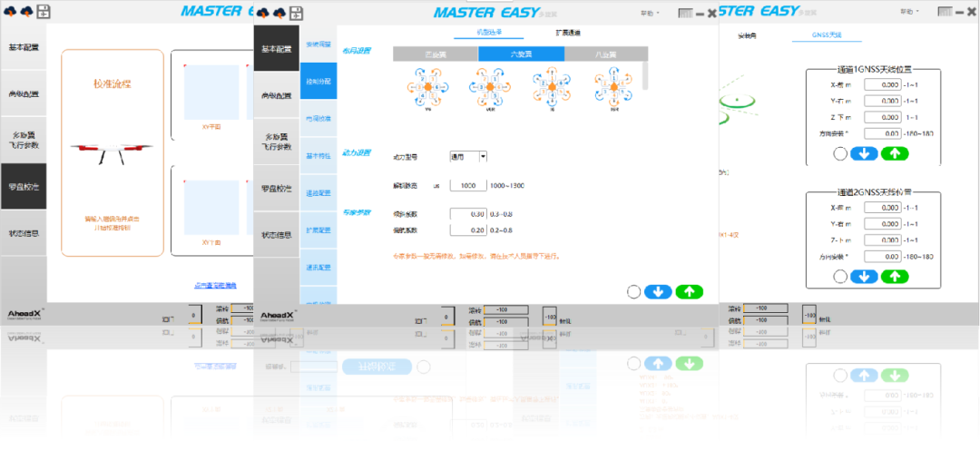The height and width of the screenshot is (460, 980).
Task: Click the blue underlined link below the calibration planes
Action: (215, 286)
